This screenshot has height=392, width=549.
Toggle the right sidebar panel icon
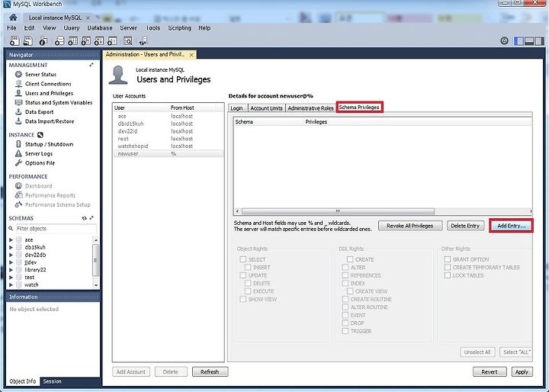pyautogui.click(x=539, y=41)
